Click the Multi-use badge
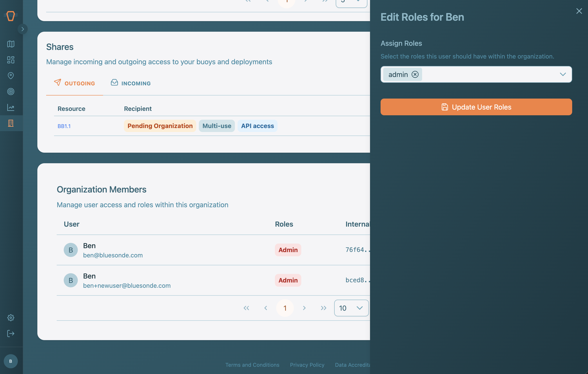Image resolution: width=588 pixels, height=374 pixels. click(217, 126)
